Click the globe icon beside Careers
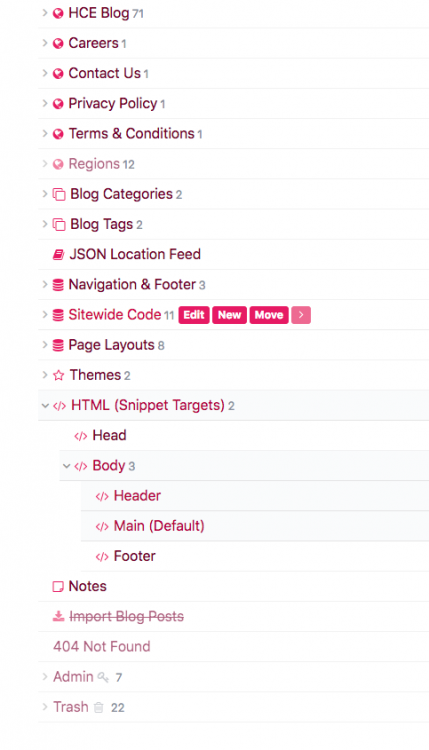This screenshot has height=750, width=429. click(58, 44)
